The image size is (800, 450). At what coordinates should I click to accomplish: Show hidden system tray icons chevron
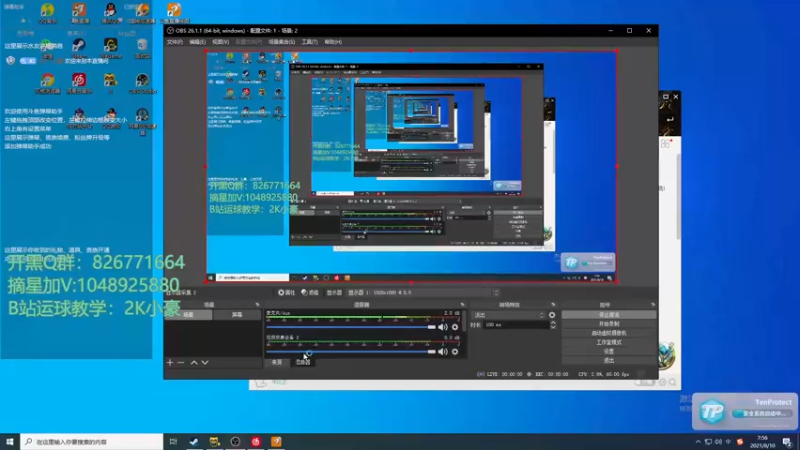tap(698, 442)
